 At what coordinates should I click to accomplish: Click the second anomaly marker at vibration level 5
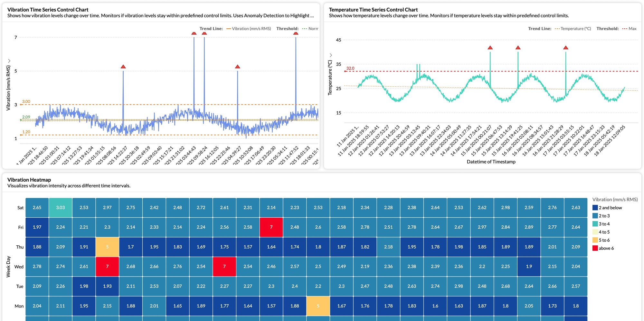tap(238, 67)
